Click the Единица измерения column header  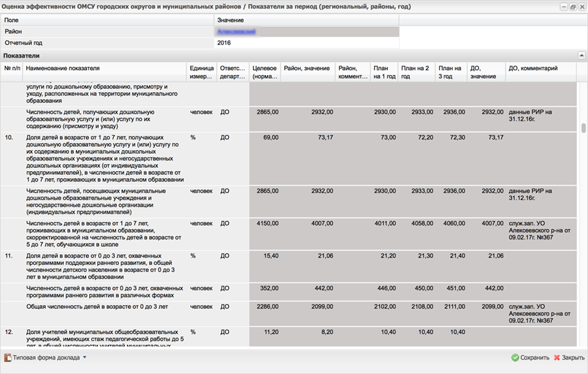tap(201, 72)
